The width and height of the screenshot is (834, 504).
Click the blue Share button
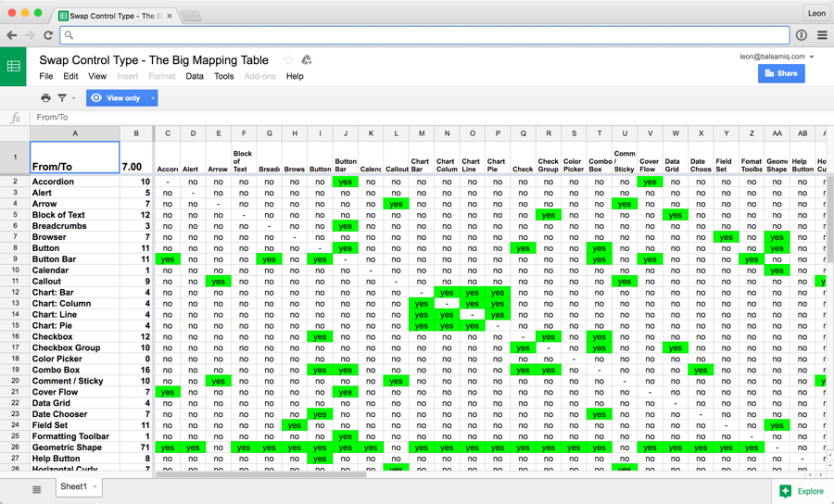click(781, 73)
